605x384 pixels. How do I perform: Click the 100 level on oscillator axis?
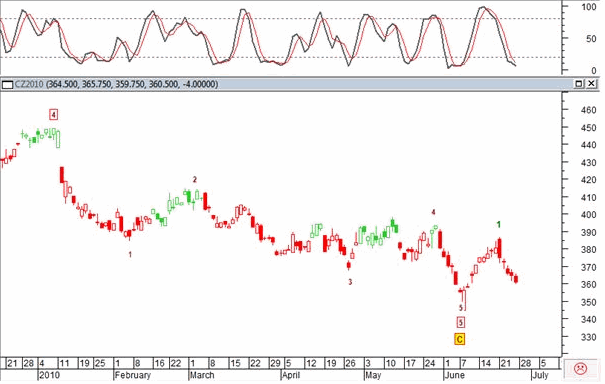click(x=589, y=7)
